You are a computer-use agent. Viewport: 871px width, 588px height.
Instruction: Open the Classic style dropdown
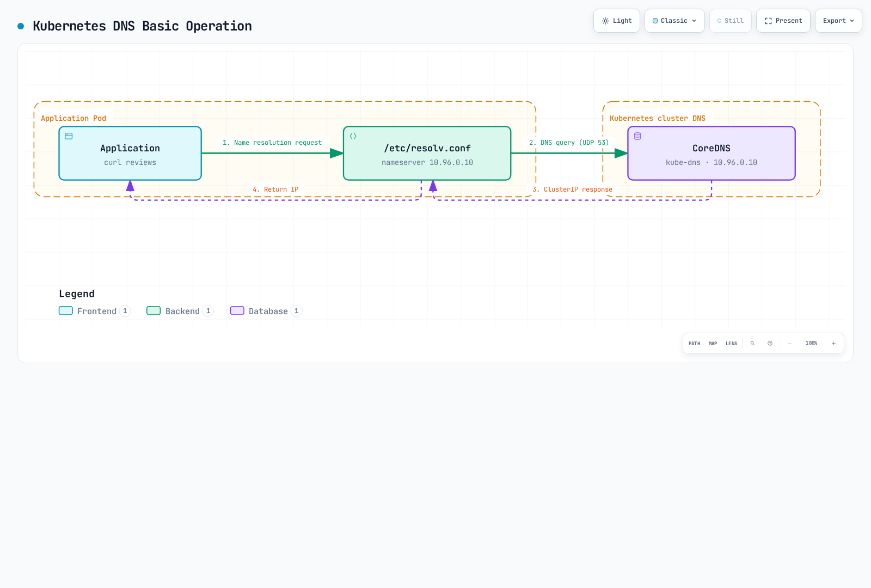674,21
